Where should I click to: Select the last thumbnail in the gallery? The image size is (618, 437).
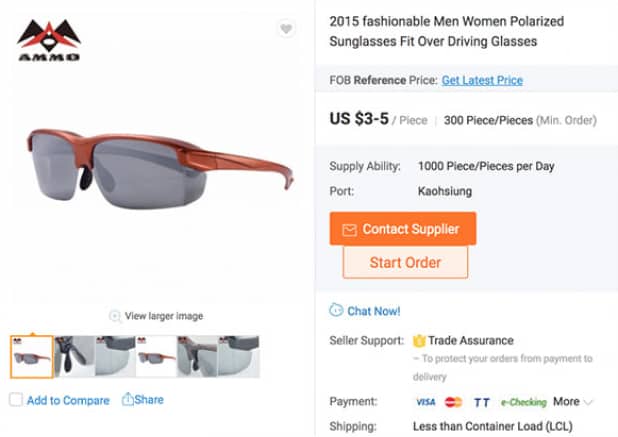tap(239, 356)
